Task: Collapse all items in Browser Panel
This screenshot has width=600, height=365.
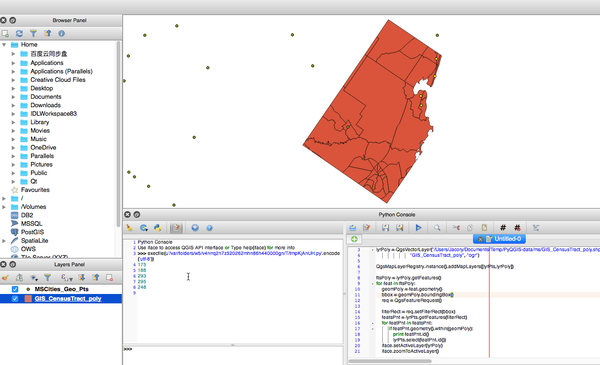Action: (x=47, y=34)
